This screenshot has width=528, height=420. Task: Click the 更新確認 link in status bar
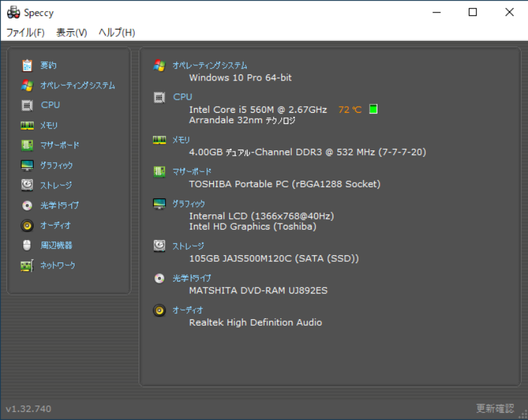[x=493, y=409]
